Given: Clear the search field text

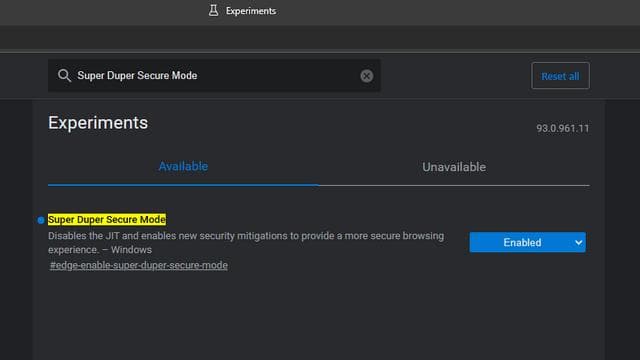Looking at the screenshot, I should [367, 76].
